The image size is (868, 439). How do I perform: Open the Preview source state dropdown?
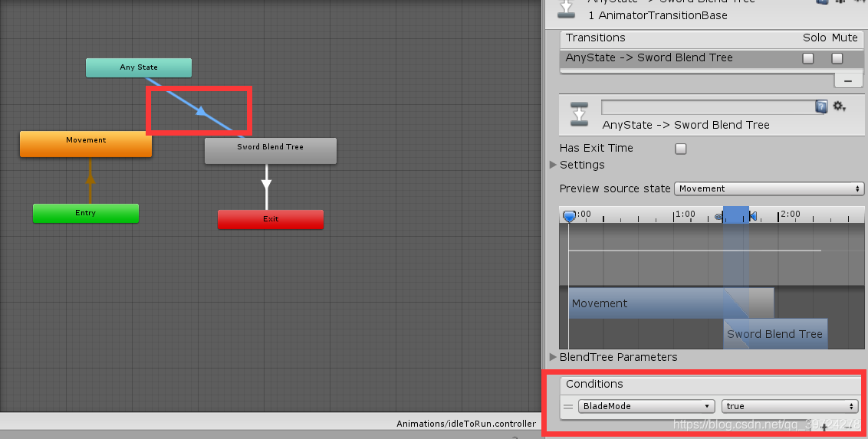769,188
